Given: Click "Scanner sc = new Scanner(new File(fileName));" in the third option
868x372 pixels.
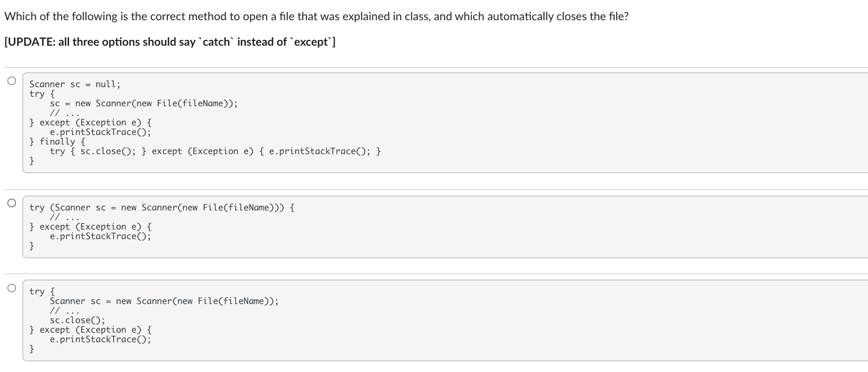Looking at the screenshot, I should [x=164, y=301].
